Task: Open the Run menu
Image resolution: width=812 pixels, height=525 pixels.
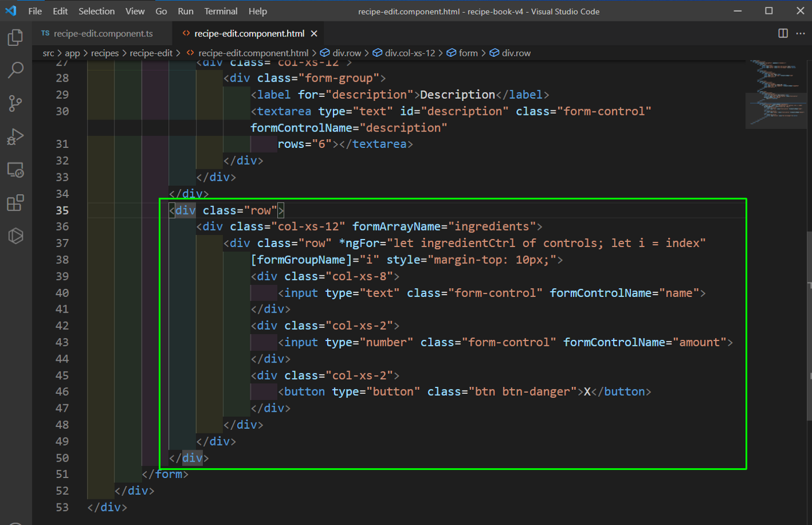Action: (186, 11)
